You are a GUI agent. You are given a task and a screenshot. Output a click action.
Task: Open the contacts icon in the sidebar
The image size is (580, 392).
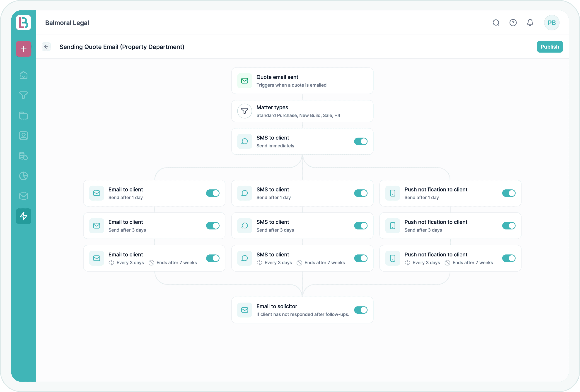pyautogui.click(x=23, y=135)
